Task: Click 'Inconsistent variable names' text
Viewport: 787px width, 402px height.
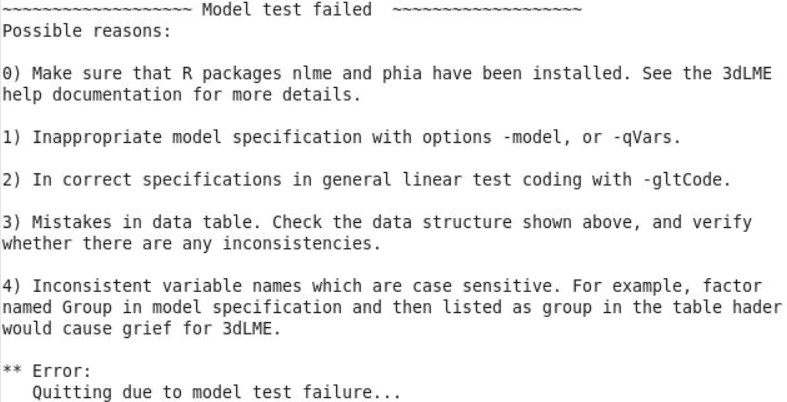Action: [x=167, y=286]
